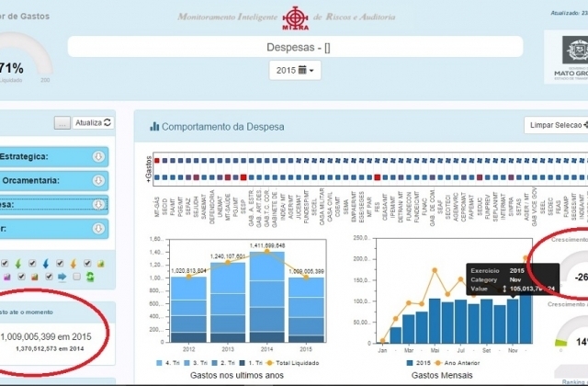Click the orange down-arrow filter icon
This screenshot has height=386, width=588.
coord(73,264)
